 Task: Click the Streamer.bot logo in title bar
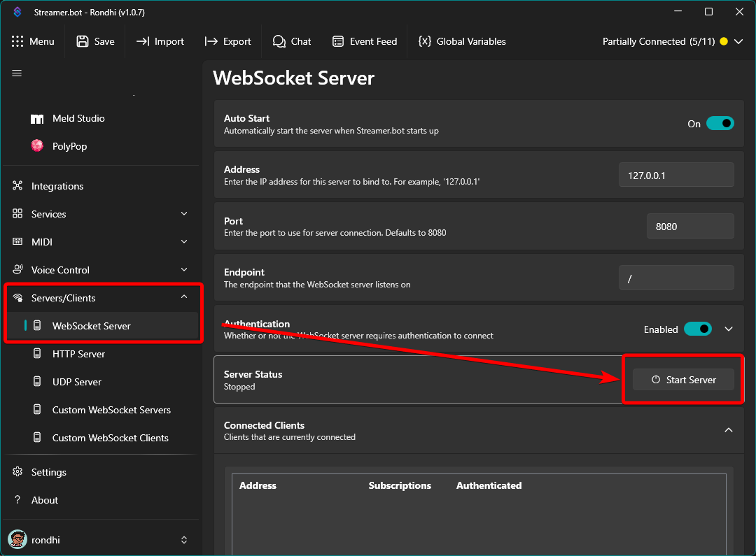tap(17, 12)
